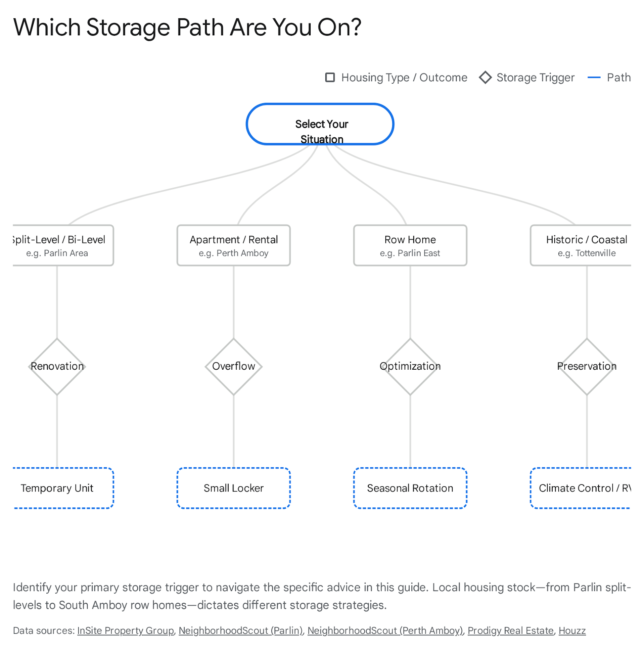Open the InSite Property Group source link
This screenshot has width=644, height=650.
click(x=125, y=630)
